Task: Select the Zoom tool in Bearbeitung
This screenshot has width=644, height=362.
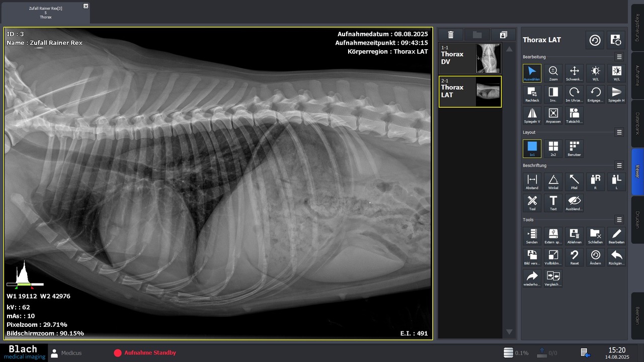Action: [553, 73]
